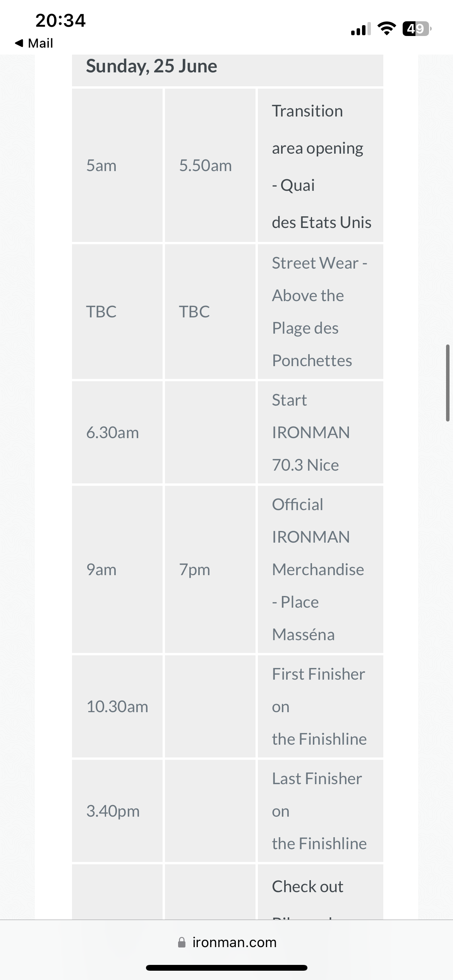This screenshot has width=453, height=980.
Task: Tap the Wi-Fi status icon
Action: coord(386,29)
